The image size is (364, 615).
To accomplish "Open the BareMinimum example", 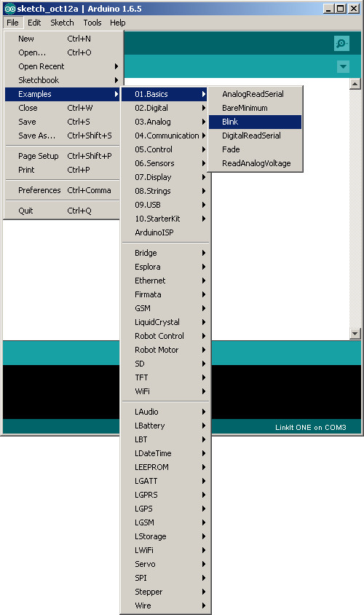I will click(x=255, y=108).
